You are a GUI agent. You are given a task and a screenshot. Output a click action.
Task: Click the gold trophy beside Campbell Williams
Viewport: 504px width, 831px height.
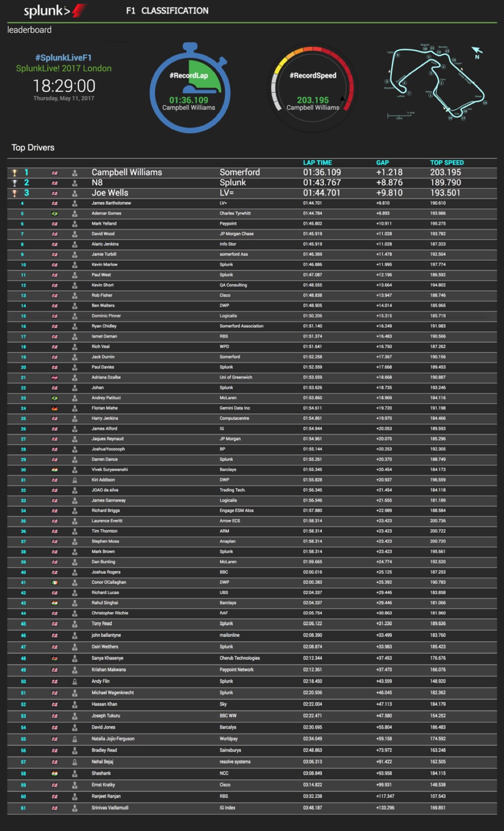[14, 173]
